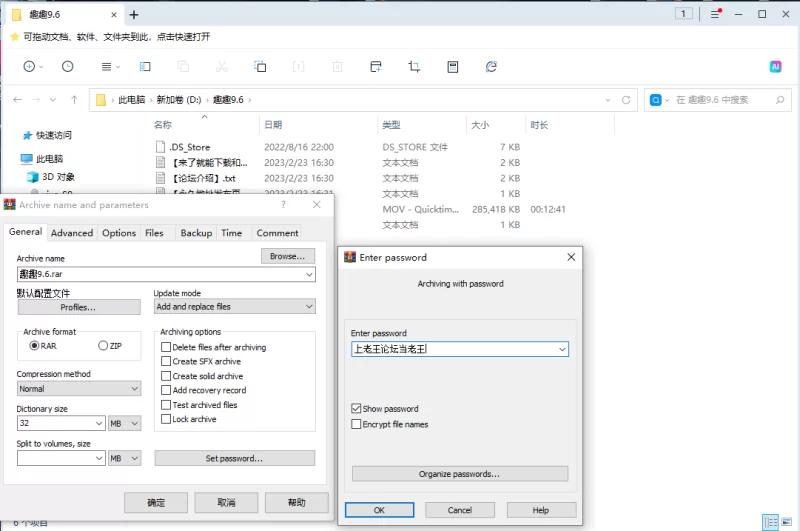Go up one folder level arrow
The height and width of the screenshot is (531, 800).
point(74,99)
